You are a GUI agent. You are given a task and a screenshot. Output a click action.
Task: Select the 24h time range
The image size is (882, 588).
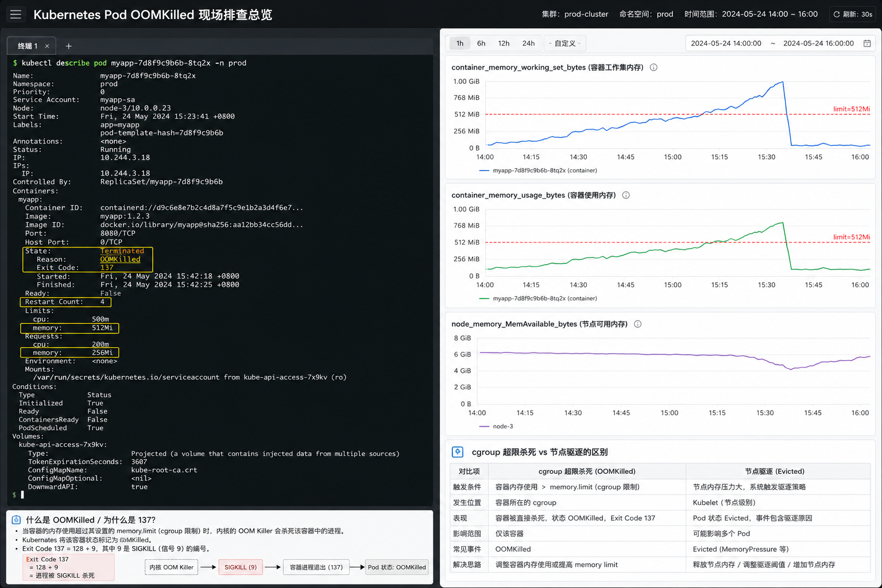pos(528,43)
